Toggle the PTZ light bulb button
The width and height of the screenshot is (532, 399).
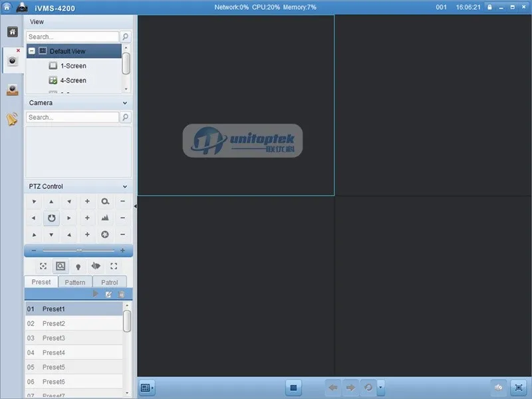78,267
